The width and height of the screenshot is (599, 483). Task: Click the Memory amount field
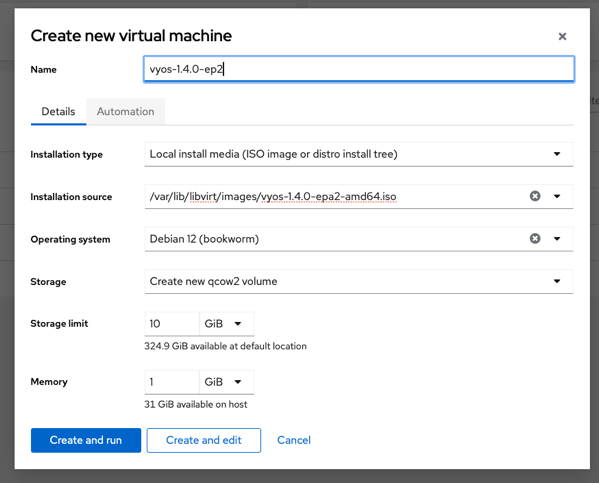(x=172, y=382)
